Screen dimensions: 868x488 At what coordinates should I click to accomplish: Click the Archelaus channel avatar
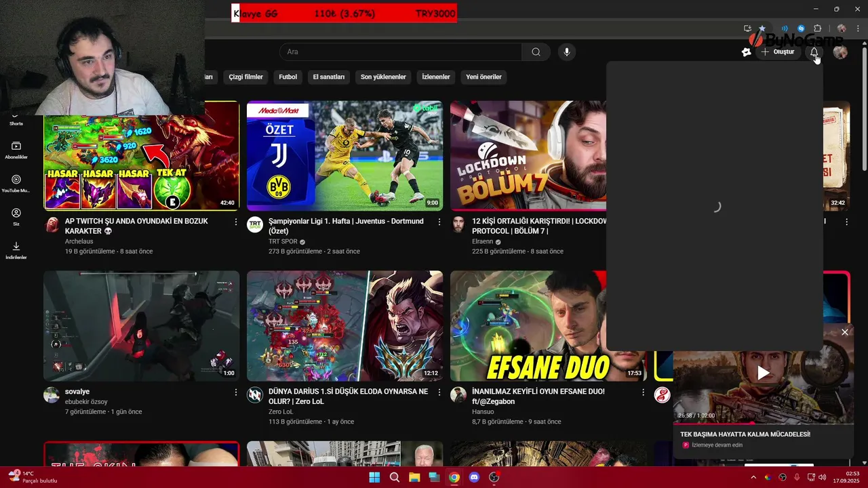pos(52,225)
